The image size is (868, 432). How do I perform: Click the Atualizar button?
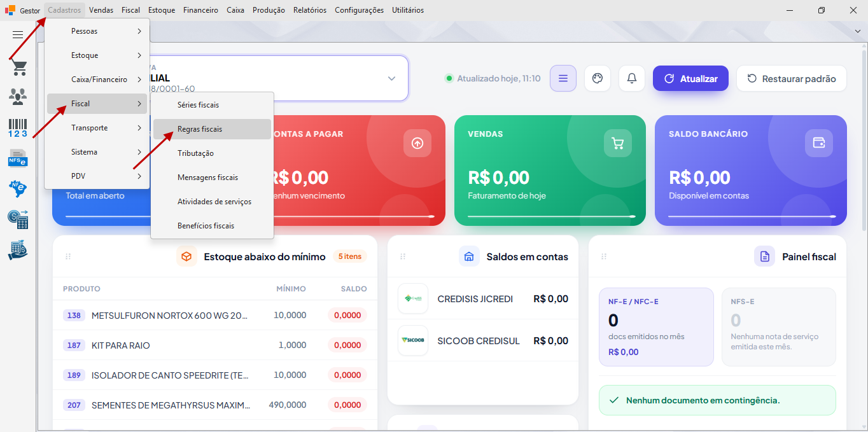pyautogui.click(x=690, y=78)
